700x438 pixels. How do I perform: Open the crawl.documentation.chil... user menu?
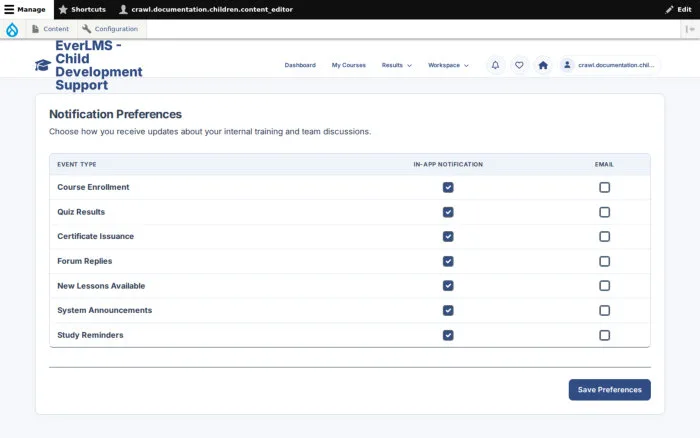[x=610, y=65]
